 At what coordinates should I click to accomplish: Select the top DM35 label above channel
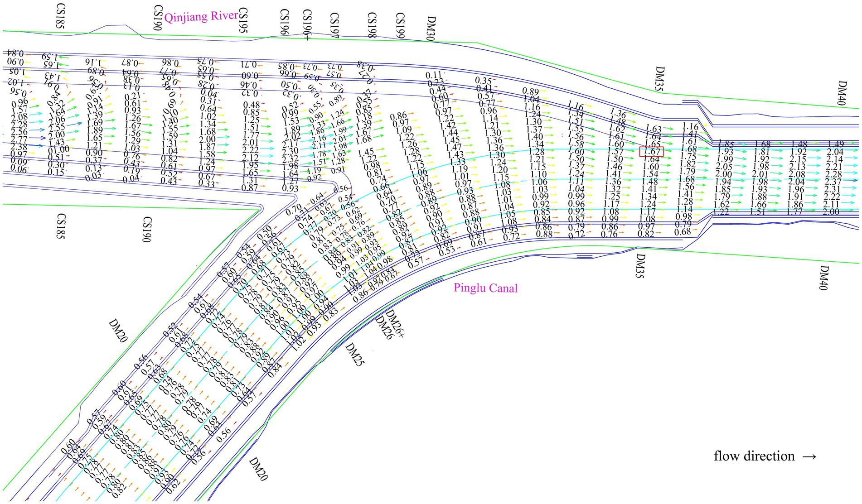[659, 79]
